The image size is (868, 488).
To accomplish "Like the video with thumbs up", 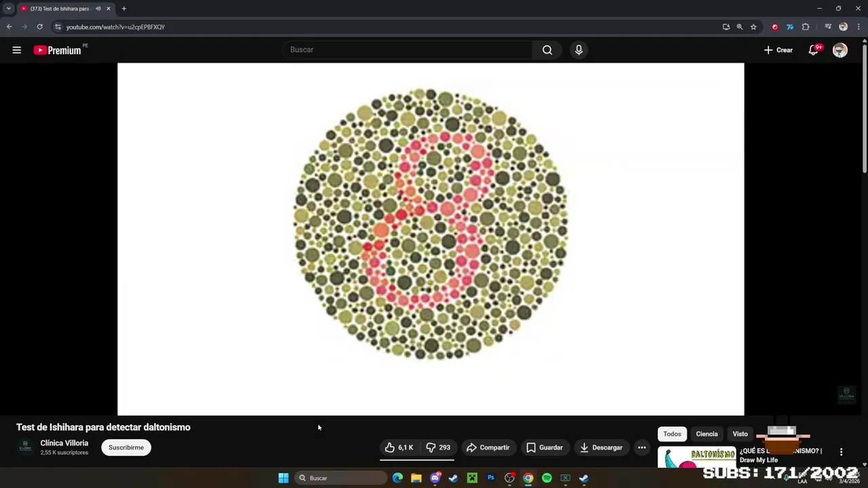I will [x=399, y=447].
